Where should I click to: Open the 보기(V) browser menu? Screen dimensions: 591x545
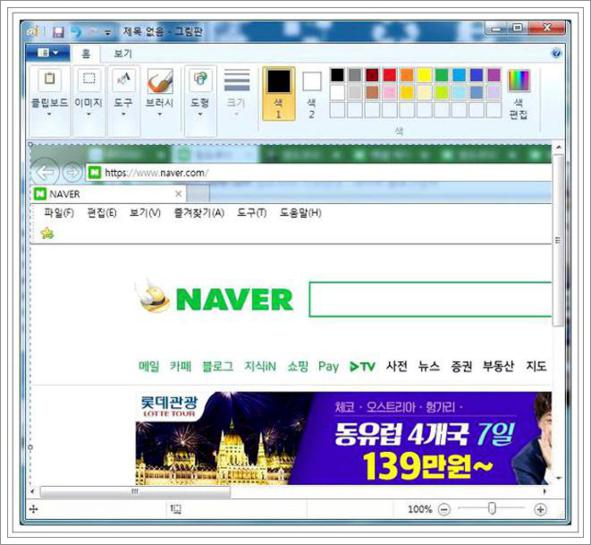coord(145,213)
